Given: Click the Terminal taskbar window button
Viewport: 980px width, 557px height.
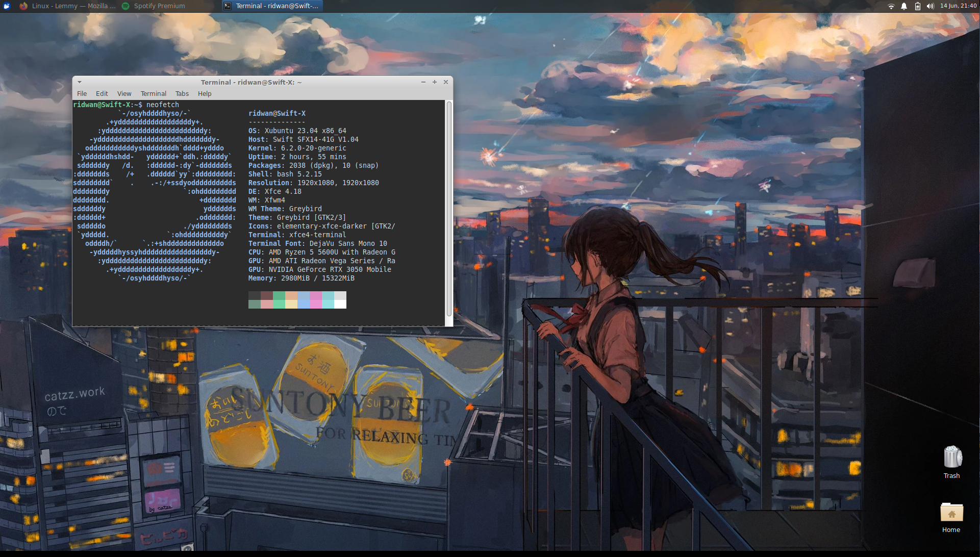Looking at the screenshot, I should pos(272,6).
